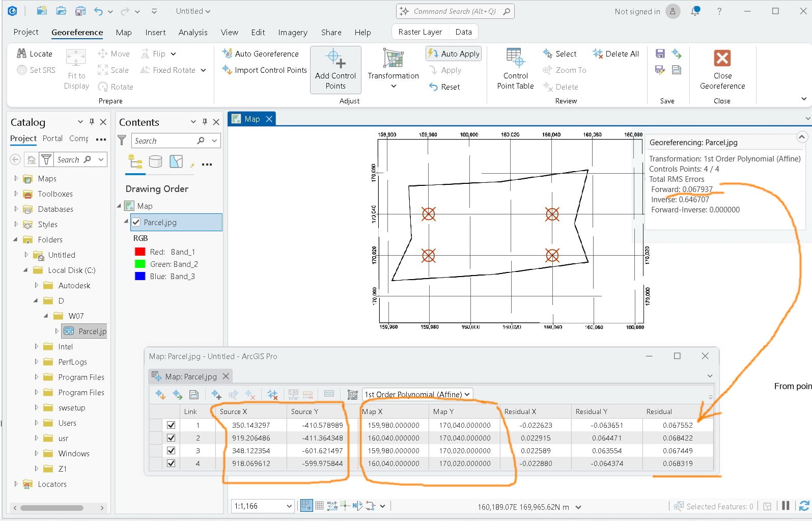
Task: Click Add Control Point icon in table toolbar
Action: click(216, 394)
